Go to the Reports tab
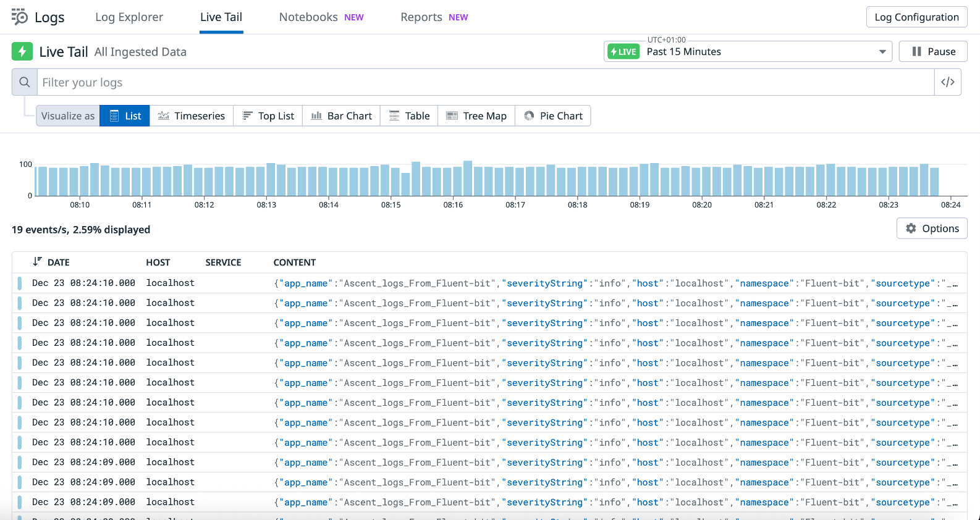The width and height of the screenshot is (980, 520). tap(421, 17)
